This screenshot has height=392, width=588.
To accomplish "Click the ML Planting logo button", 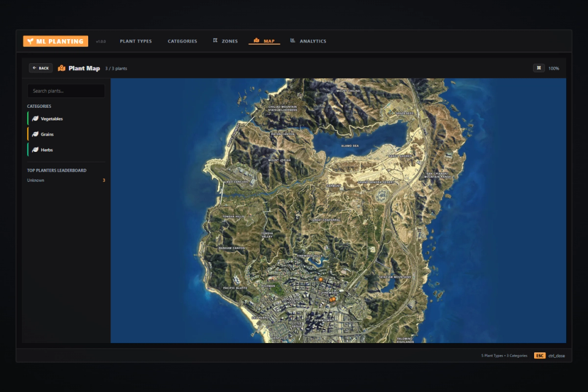I will pos(56,41).
